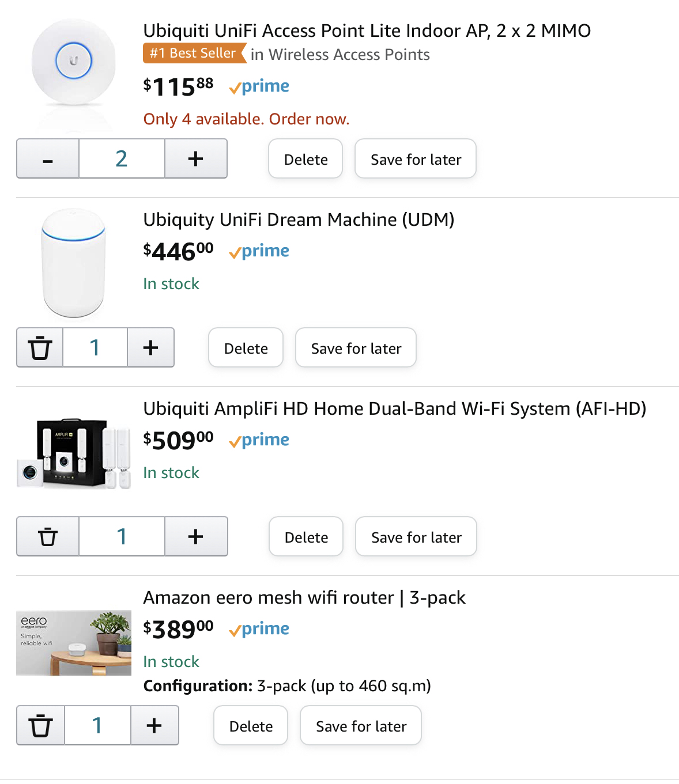Click trash icon for AmpliFi HD system
The image size is (679, 784).
click(48, 537)
